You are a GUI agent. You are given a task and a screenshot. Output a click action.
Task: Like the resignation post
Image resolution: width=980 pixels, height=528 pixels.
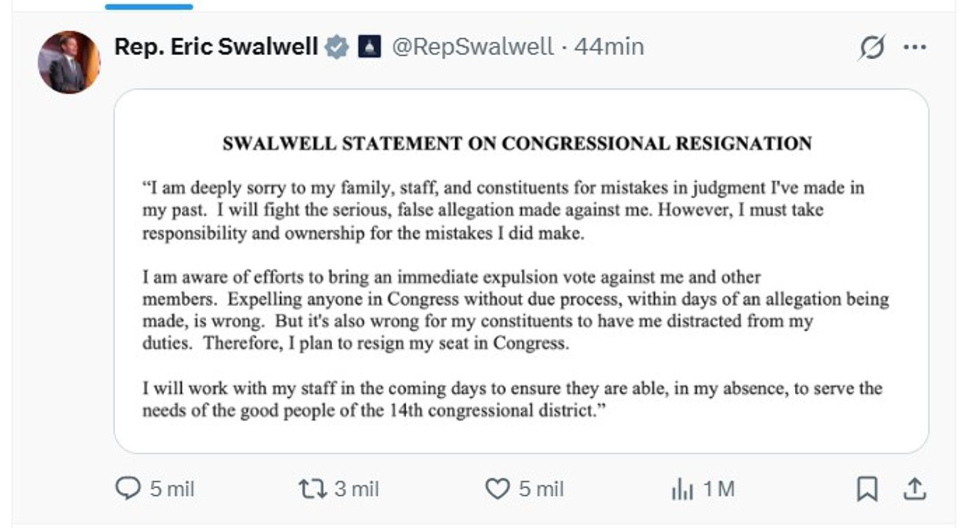click(x=499, y=488)
